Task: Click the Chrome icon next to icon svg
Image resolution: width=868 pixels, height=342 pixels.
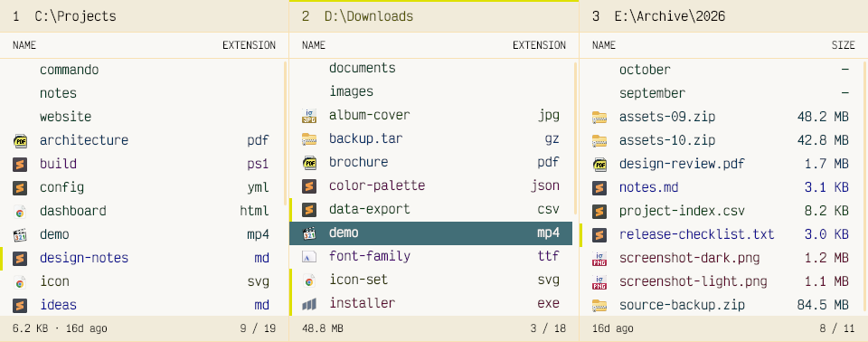Action: click(x=20, y=282)
